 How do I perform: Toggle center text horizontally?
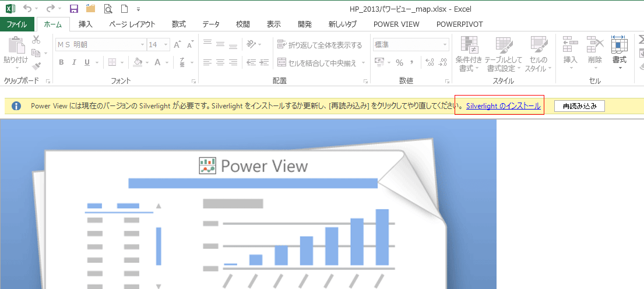(220, 62)
